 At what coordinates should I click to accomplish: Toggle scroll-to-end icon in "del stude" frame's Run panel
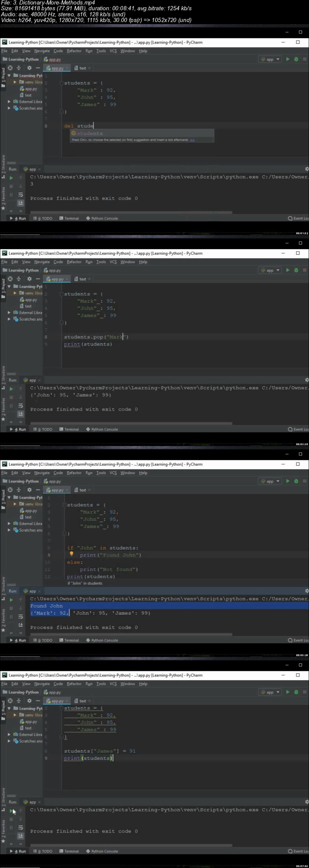coord(21,203)
